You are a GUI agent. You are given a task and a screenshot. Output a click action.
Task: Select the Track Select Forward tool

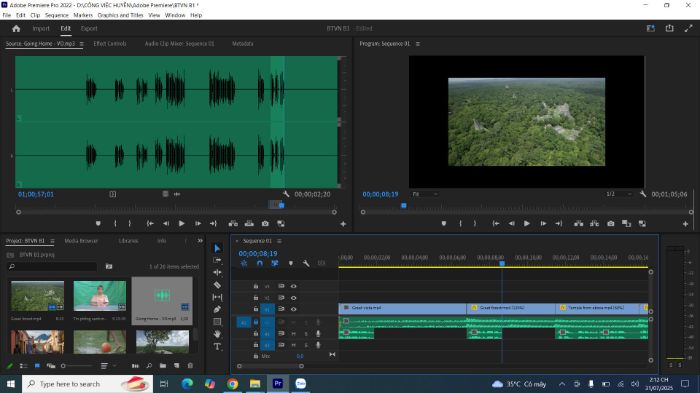(217, 260)
